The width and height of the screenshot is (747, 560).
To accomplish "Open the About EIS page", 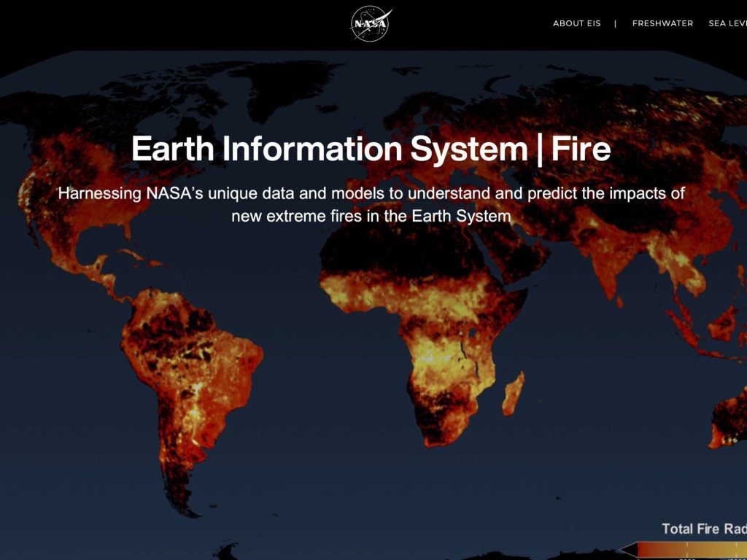I will tap(576, 23).
